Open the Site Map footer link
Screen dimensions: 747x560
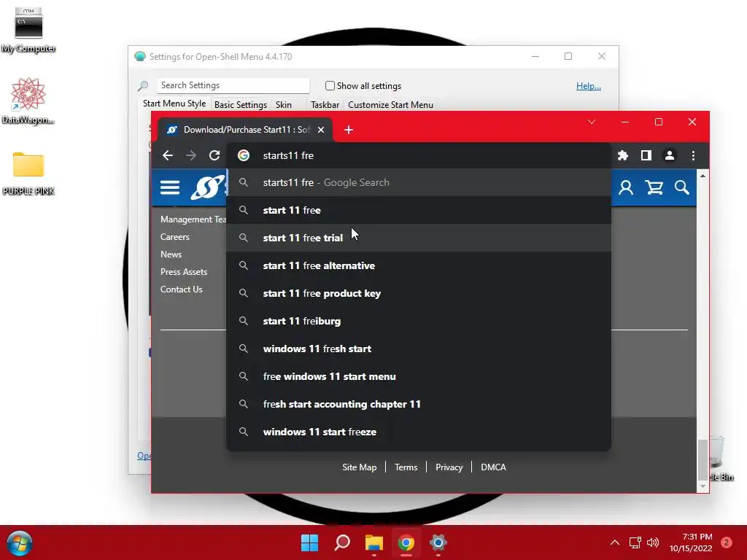(x=359, y=467)
